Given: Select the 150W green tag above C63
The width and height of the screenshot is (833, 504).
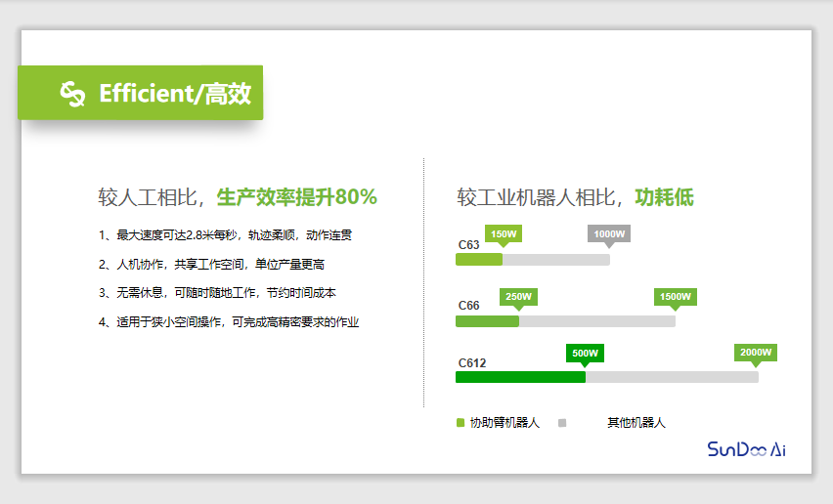Looking at the screenshot, I should pyautogui.click(x=504, y=233).
